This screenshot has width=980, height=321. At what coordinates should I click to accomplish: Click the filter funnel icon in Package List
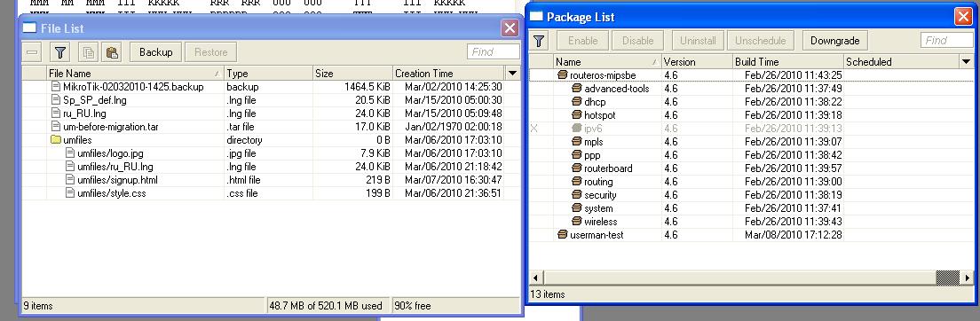coord(539,41)
